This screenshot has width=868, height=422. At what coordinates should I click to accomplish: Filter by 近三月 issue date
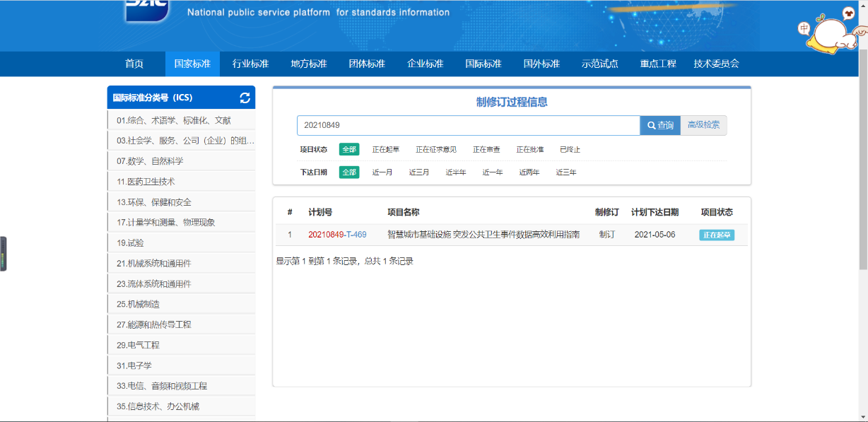coord(419,172)
